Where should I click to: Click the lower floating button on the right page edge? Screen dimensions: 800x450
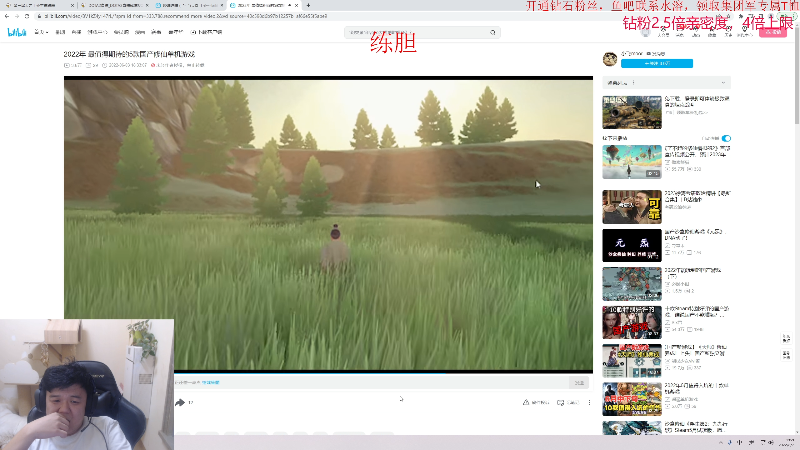(786, 355)
